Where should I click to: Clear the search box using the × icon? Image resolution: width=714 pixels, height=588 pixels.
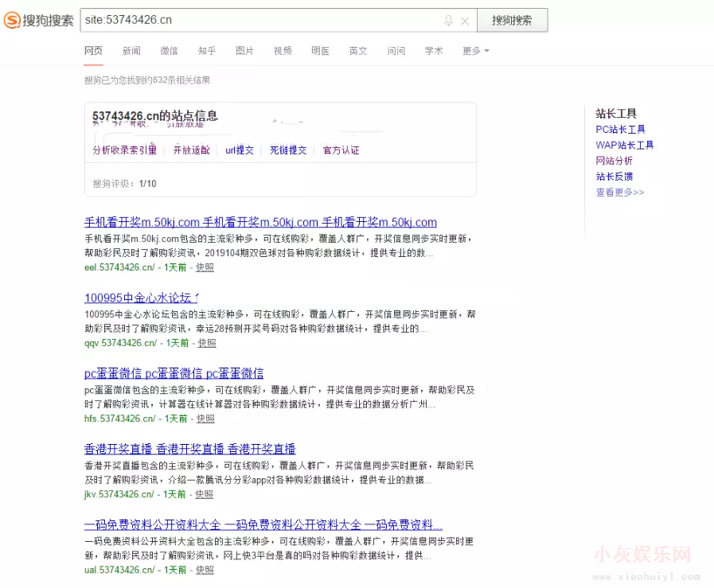tap(465, 20)
